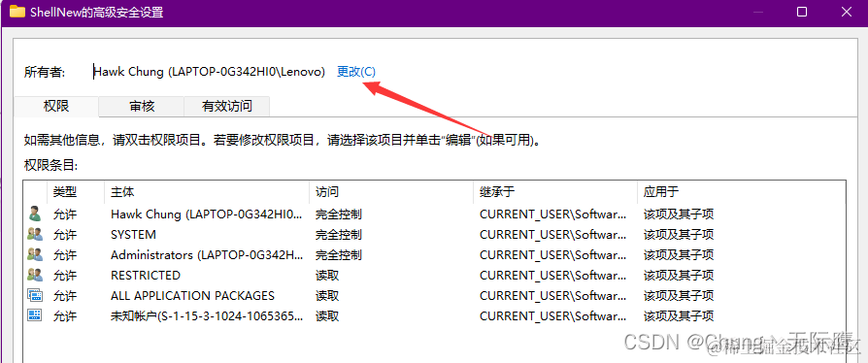Switch to the 权限 tab
Image resolution: width=868 pixels, height=363 pixels.
tap(56, 106)
